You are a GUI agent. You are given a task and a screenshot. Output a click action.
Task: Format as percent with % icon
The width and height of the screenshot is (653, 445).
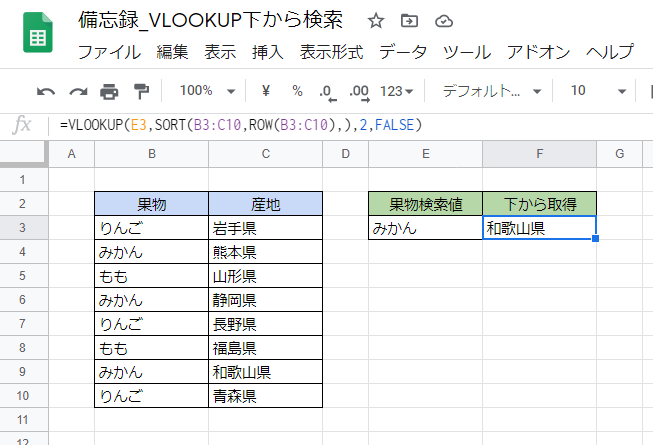point(297,90)
